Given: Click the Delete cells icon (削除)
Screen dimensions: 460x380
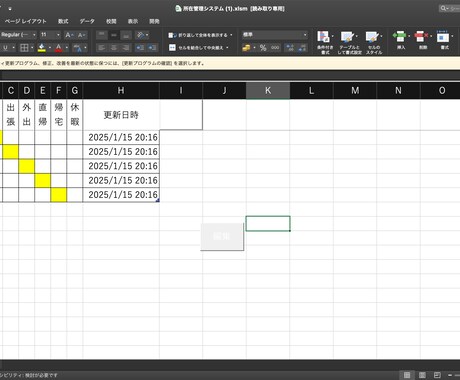Looking at the screenshot, I should tap(422, 40).
